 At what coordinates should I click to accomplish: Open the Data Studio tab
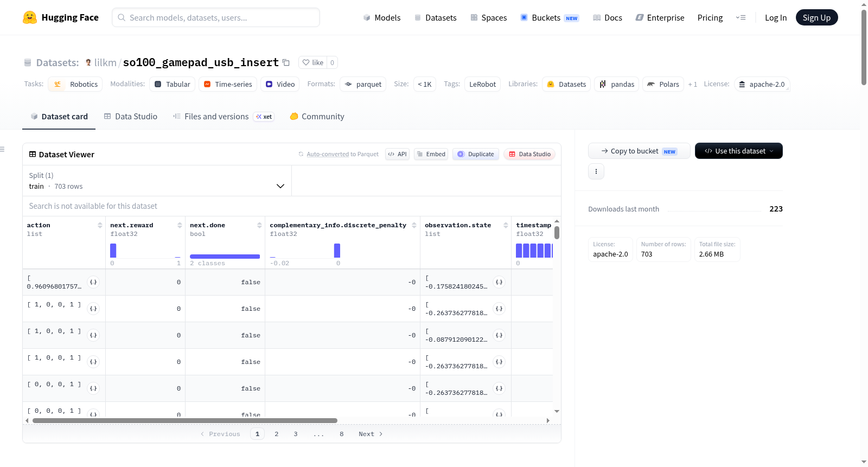pyautogui.click(x=131, y=117)
